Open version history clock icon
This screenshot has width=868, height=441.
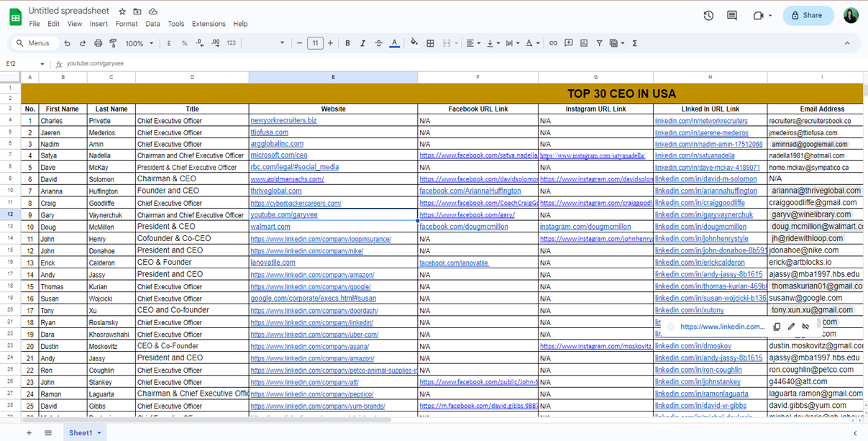[x=708, y=15]
